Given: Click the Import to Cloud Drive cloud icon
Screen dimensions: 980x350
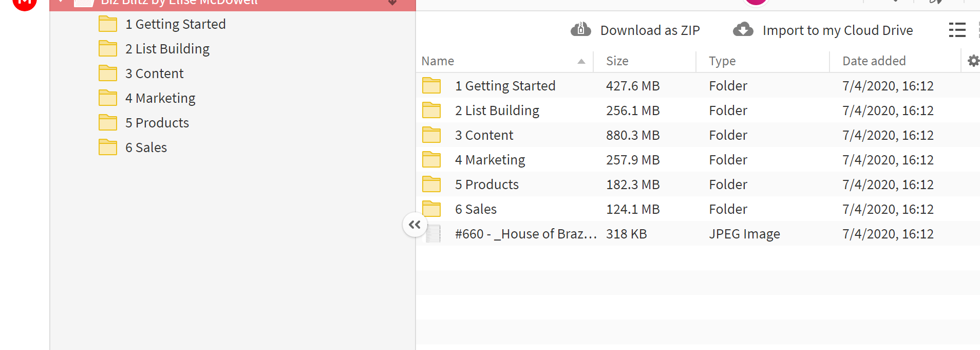Looking at the screenshot, I should coord(743,29).
